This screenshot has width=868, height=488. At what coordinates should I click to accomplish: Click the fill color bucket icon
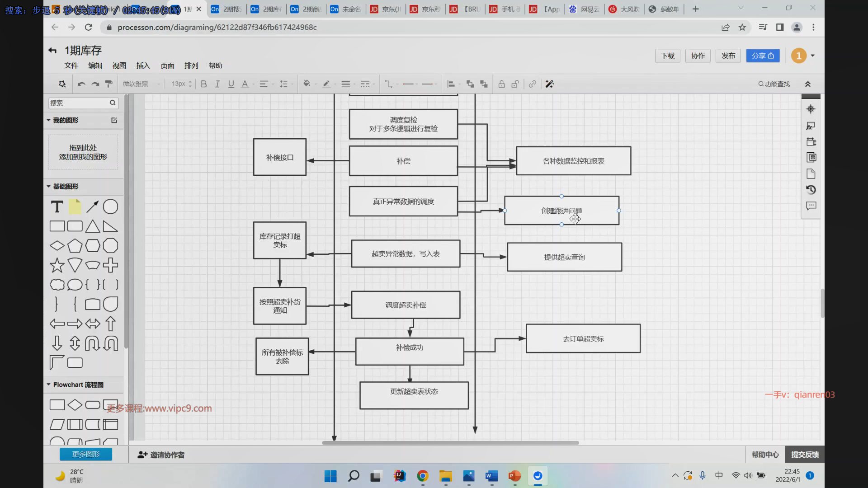[x=307, y=84]
